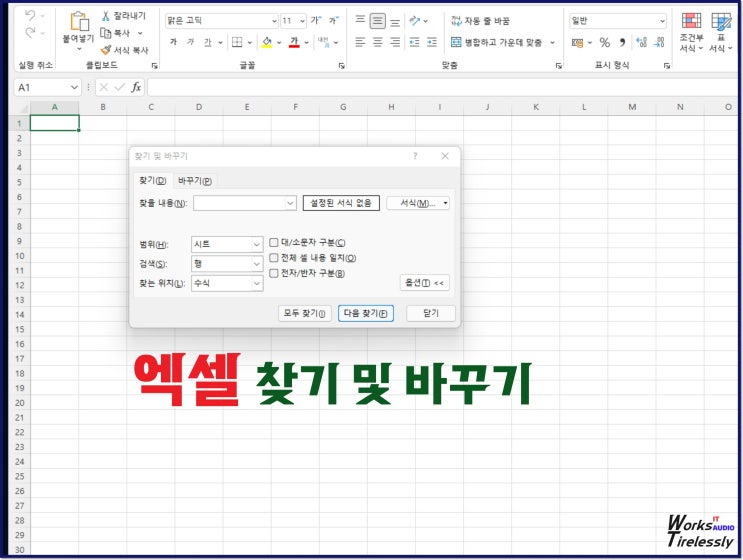The height and width of the screenshot is (560, 743).
Task: Click 다음 찾기 button
Action: (x=365, y=313)
